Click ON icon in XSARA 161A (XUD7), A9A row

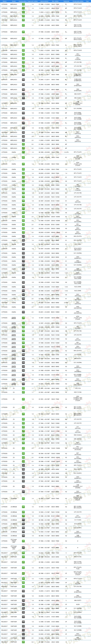23,249
